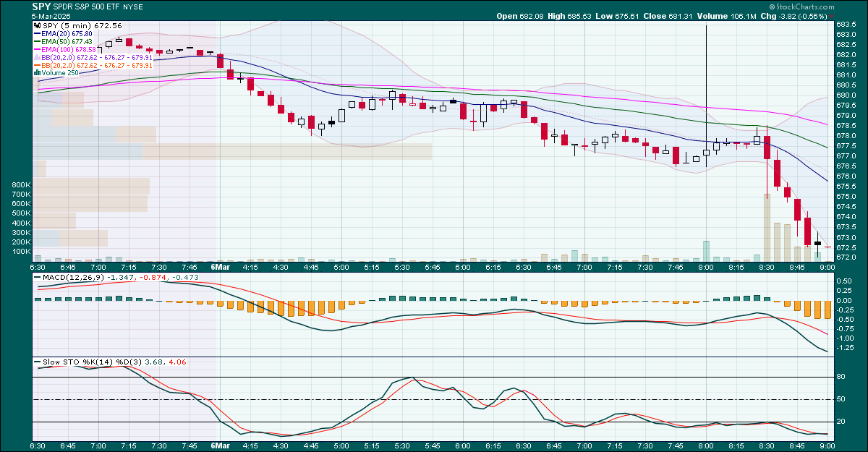Image resolution: width=868 pixels, height=452 pixels.
Task: Click the 680.0 price axis label
Action: point(846,95)
